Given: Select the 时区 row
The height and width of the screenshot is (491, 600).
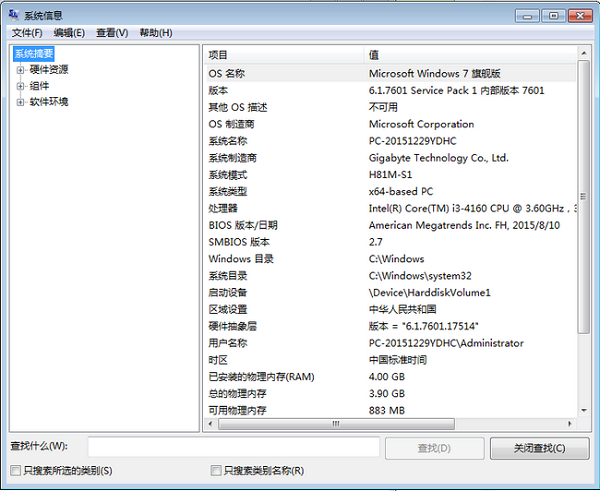Looking at the screenshot, I should point(391,360).
